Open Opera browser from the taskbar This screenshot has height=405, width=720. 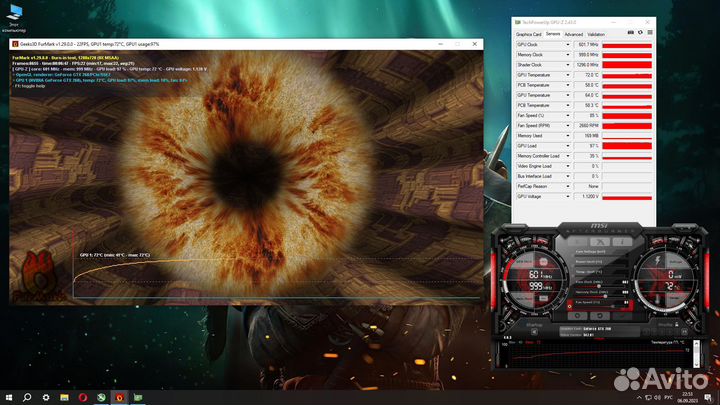coord(83,397)
